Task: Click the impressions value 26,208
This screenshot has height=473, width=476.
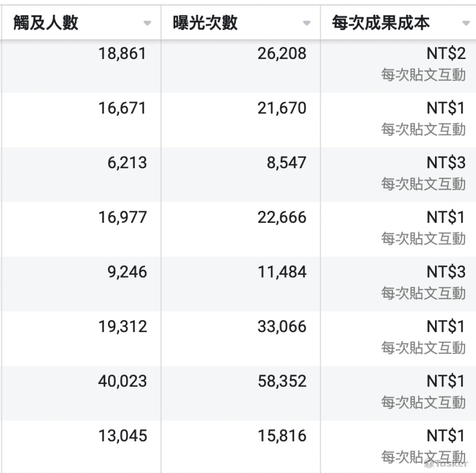Action: [282, 54]
